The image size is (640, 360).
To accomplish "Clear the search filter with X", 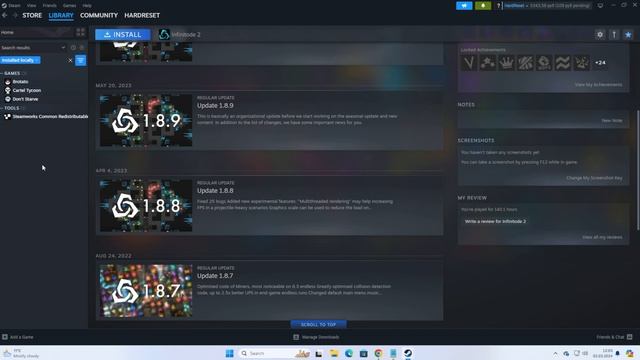I will pos(70,60).
